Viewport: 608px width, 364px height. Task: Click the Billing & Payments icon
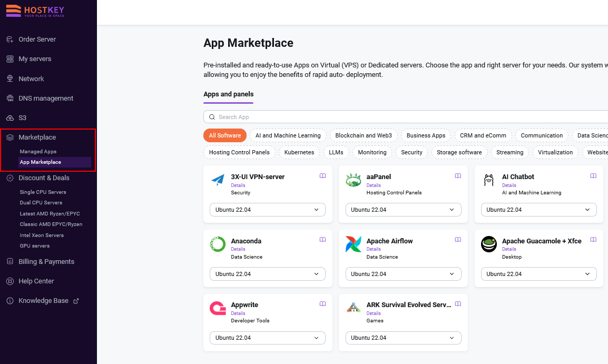pyautogui.click(x=10, y=261)
